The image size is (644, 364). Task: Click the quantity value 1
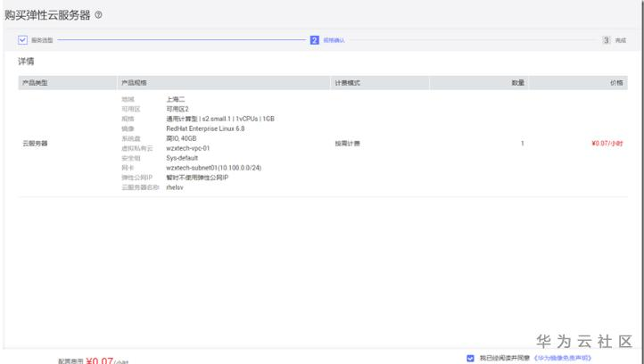pyautogui.click(x=523, y=144)
